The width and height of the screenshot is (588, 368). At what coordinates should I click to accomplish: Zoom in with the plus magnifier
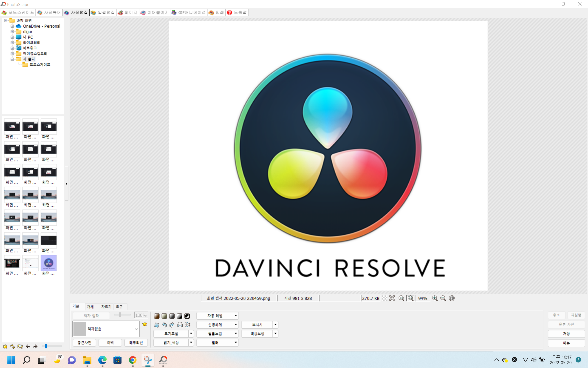pos(435,298)
